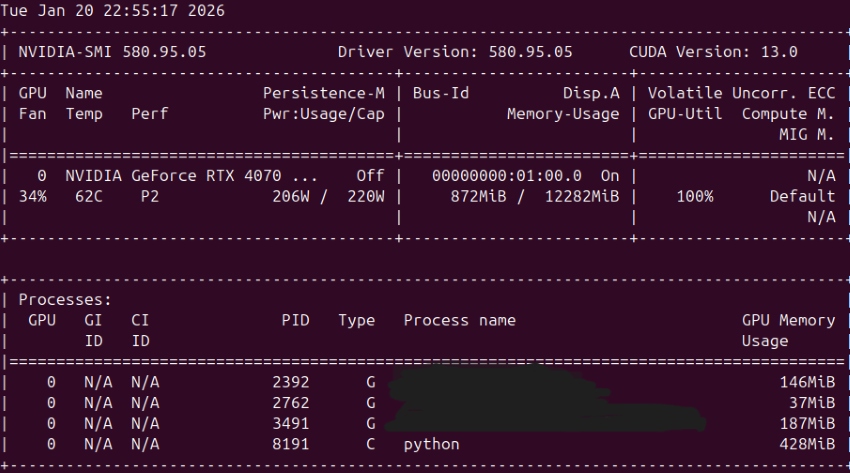
Task: Select the python process name
Action: [432, 443]
